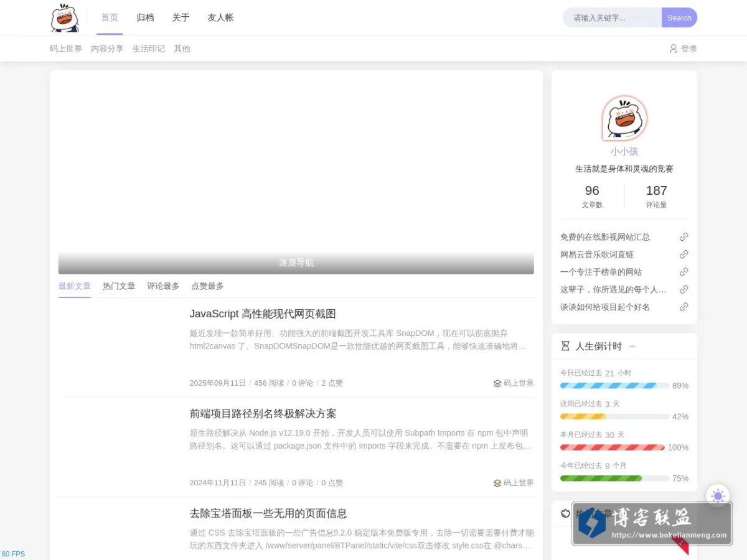Click link icon beside 谈谈如何给项目起个好名
Screen dimensions: 747x560
coord(684,307)
